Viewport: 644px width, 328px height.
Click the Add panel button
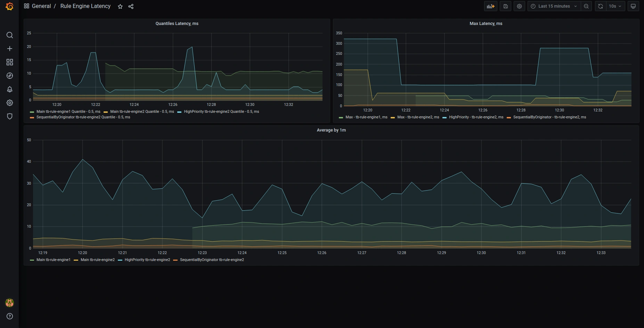point(490,6)
